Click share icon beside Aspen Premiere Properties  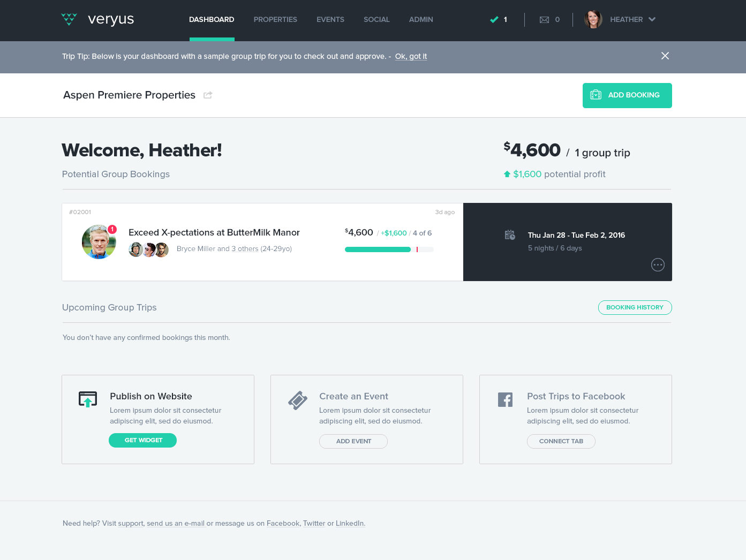click(x=208, y=95)
